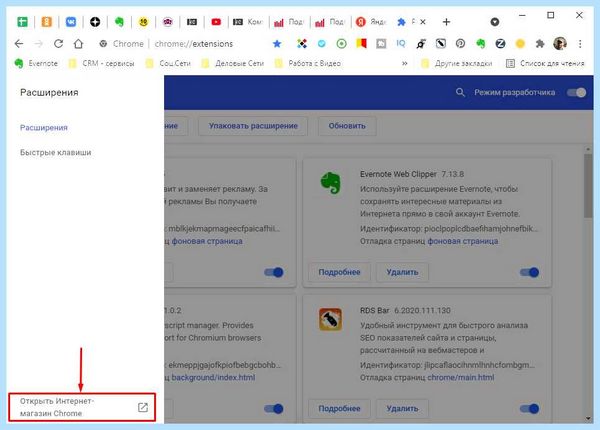Open Список для чтения reading list
Image resolution: width=600 pixels, height=430 pixels.
coord(545,64)
